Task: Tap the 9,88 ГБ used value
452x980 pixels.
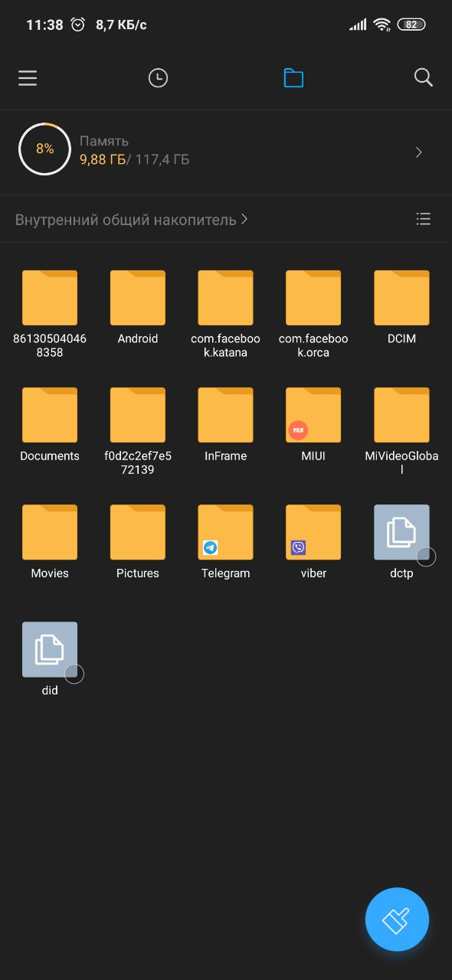Action: [103, 159]
